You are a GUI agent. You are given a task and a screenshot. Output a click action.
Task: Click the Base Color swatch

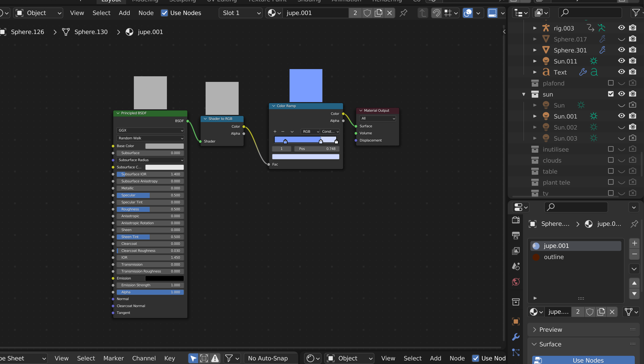click(164, 146)
